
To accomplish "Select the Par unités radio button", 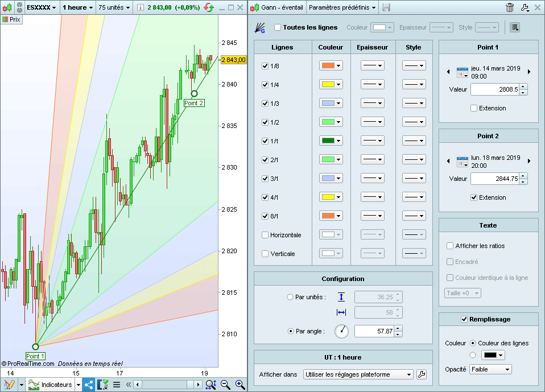I will click(291, 297).
